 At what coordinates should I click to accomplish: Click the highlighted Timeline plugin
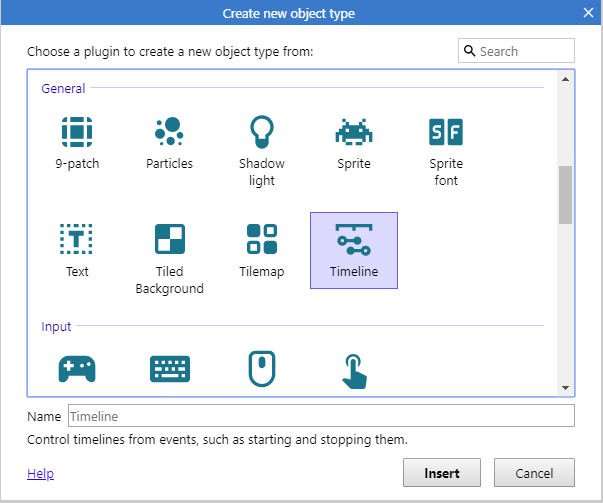click(x=354, y=250)
